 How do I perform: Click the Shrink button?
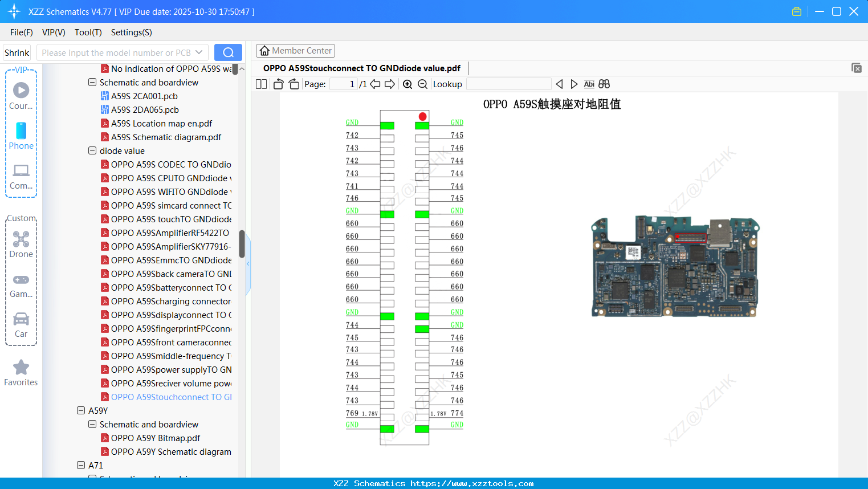[17, 52]
